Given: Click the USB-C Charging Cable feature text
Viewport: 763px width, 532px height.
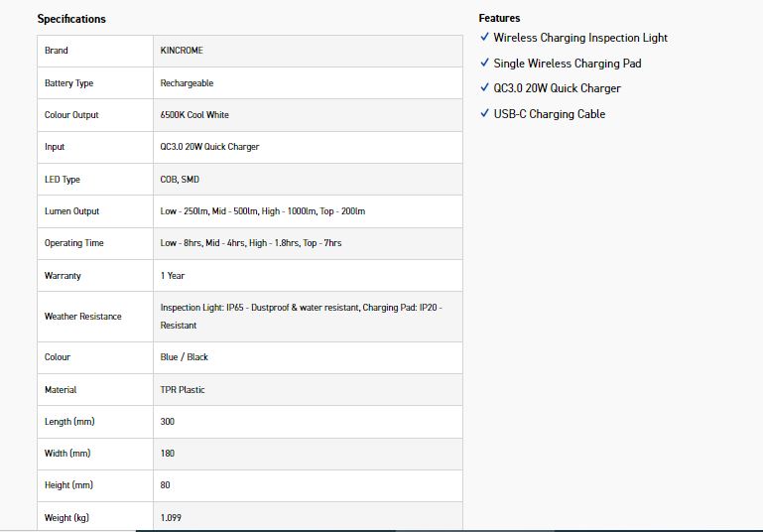Looking at the screenshot, I should click(x=550, y=114).
